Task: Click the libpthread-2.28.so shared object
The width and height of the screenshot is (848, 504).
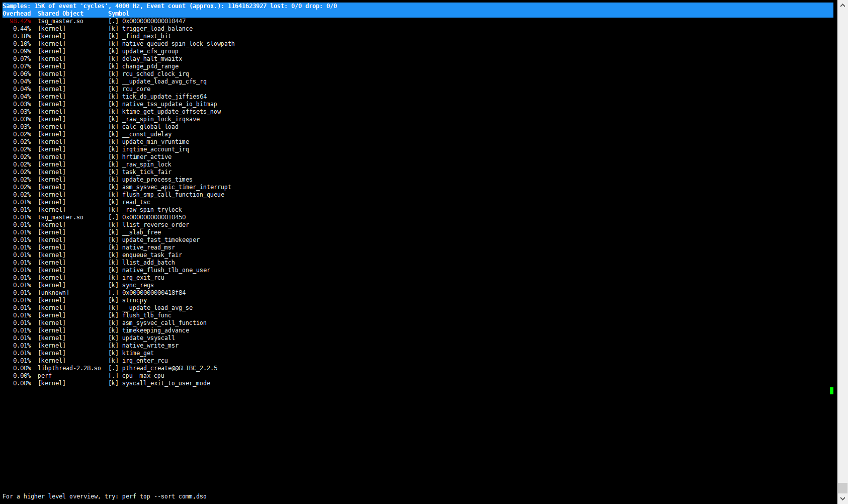Action: coord(69,368)
